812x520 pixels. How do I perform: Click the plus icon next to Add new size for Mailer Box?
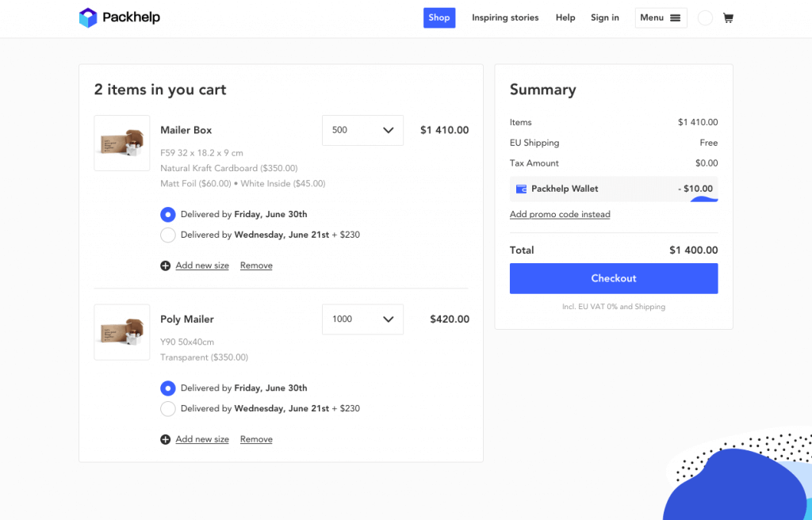pyautogui.click(x=167, y=265)
